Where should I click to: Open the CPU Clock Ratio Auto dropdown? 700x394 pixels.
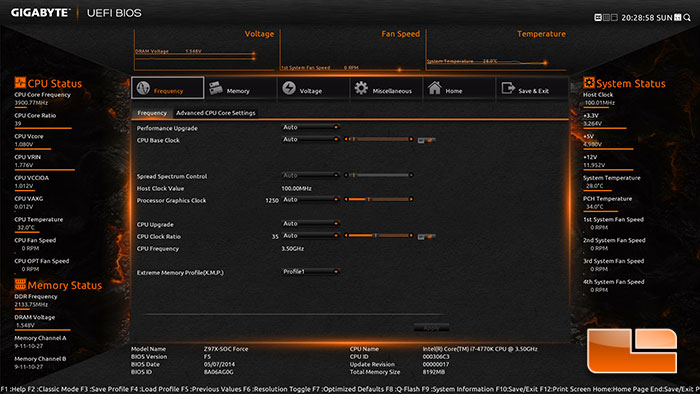click(x=311, y=236)
